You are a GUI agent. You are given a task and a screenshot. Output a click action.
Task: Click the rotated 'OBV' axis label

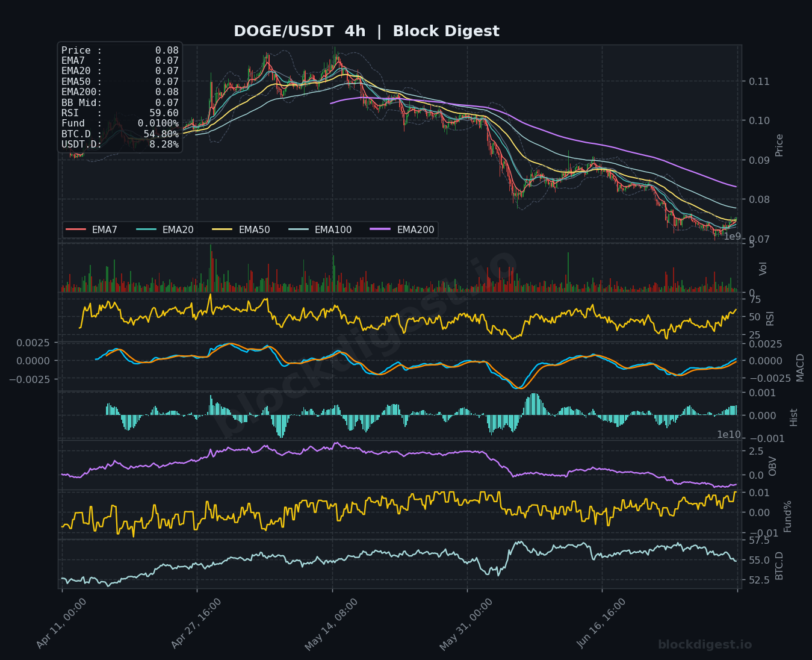coord(773,465)
